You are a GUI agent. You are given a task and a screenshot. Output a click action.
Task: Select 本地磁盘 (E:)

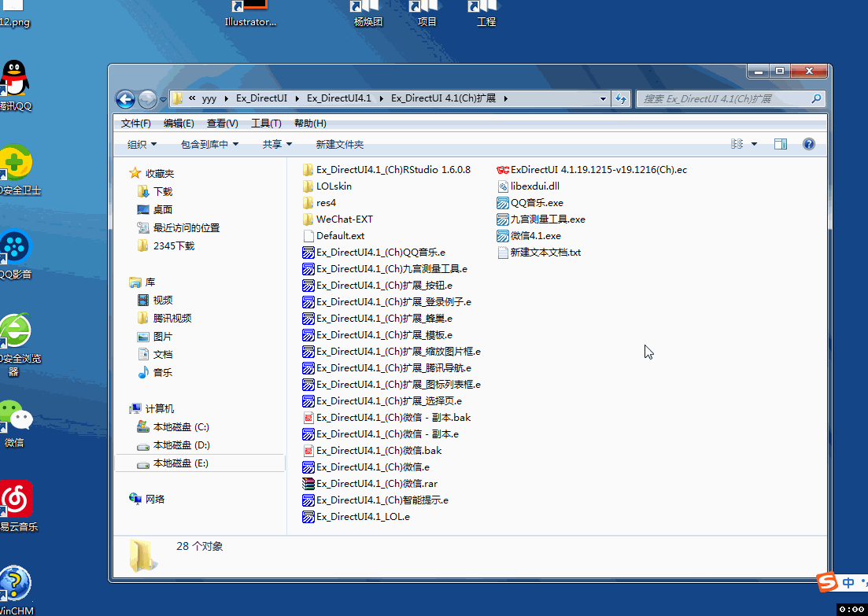200,463
